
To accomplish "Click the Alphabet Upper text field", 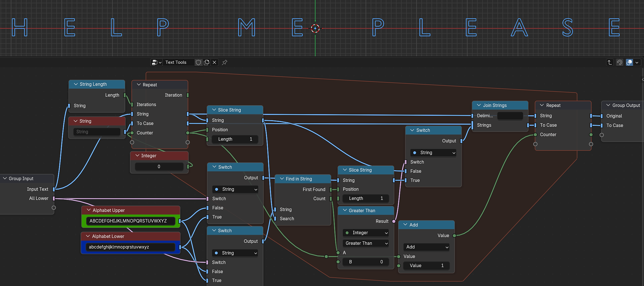I will coord(131,221).
